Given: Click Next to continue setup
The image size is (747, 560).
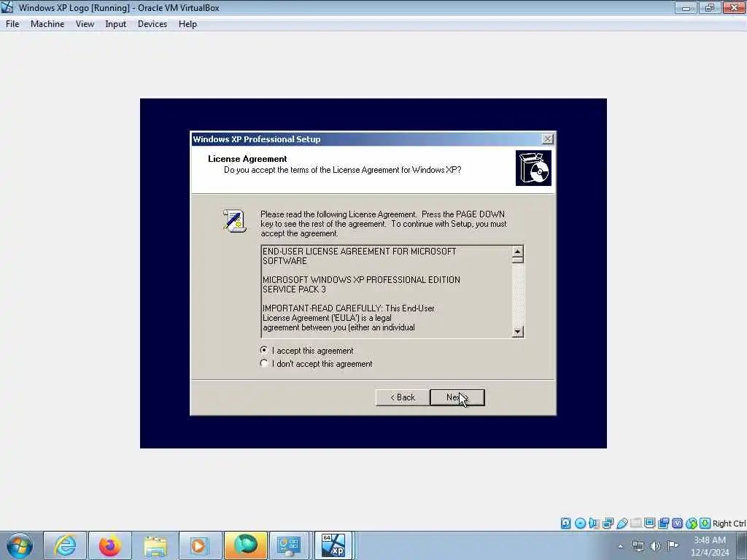Looking at the screenshot, I should point(457,397).
